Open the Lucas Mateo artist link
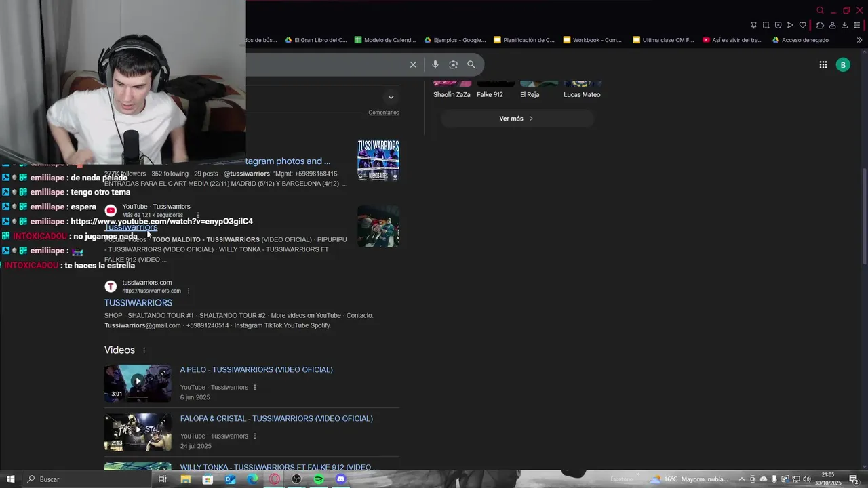 click(x=582, y=94)
